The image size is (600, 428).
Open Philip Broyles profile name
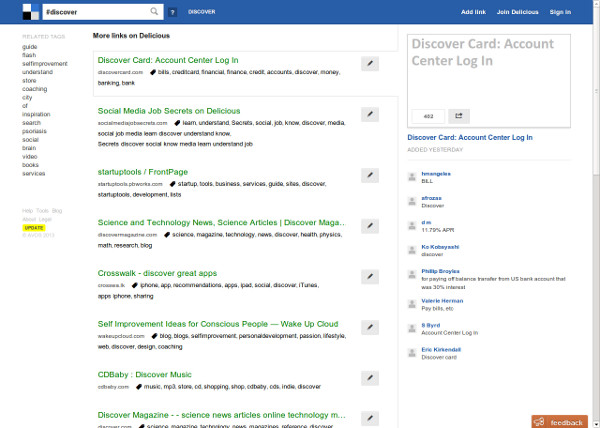pyautogui.click(x=440, y=271)
